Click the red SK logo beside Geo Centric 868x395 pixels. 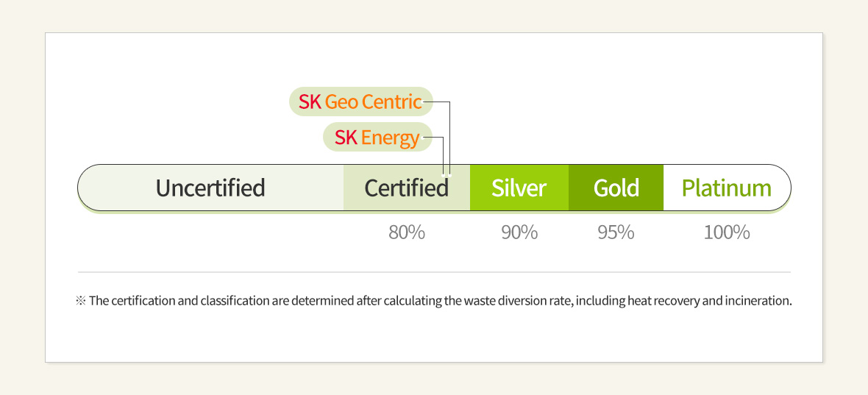click(x=310, y=102)
